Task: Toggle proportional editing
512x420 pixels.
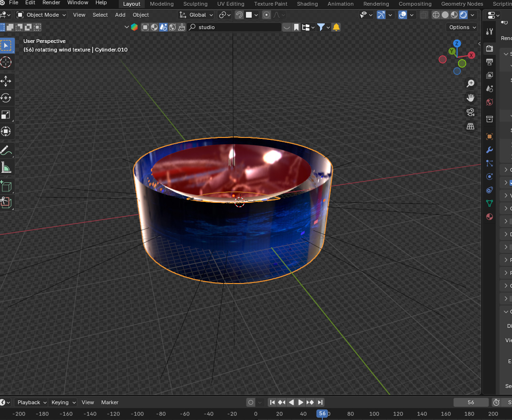Action: 267,15
